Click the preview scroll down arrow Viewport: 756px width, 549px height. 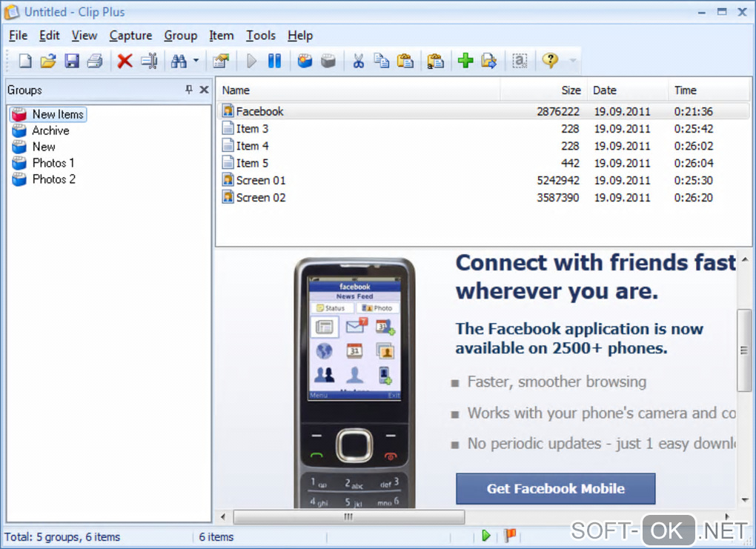745,500
